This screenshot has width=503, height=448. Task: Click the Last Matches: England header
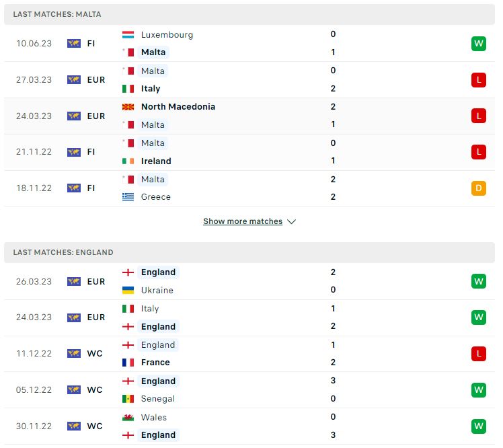[x=249, y=252]
